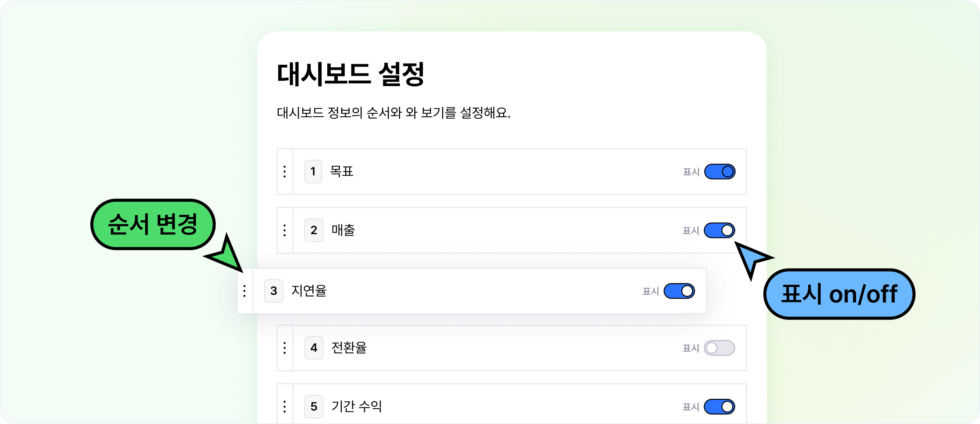Click the number 1 badge
Image resolution: width=980 pixels, height=424 pixels.
coord(313,171)
